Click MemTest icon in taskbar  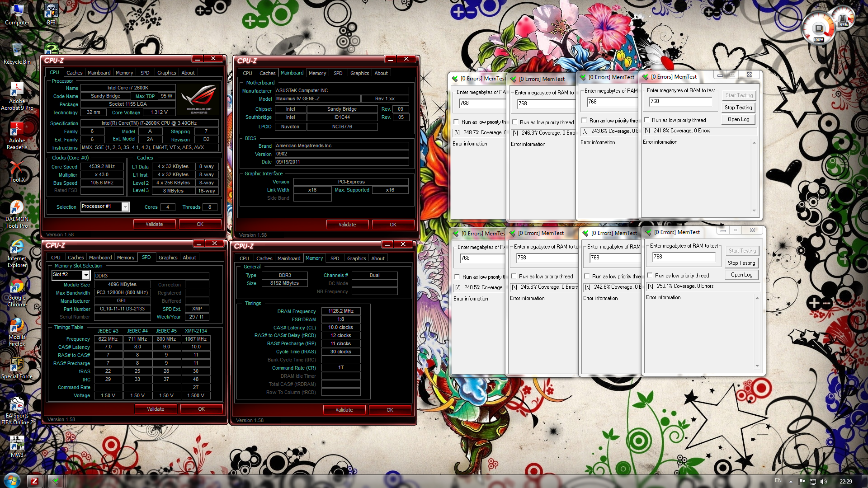[56, 481]
